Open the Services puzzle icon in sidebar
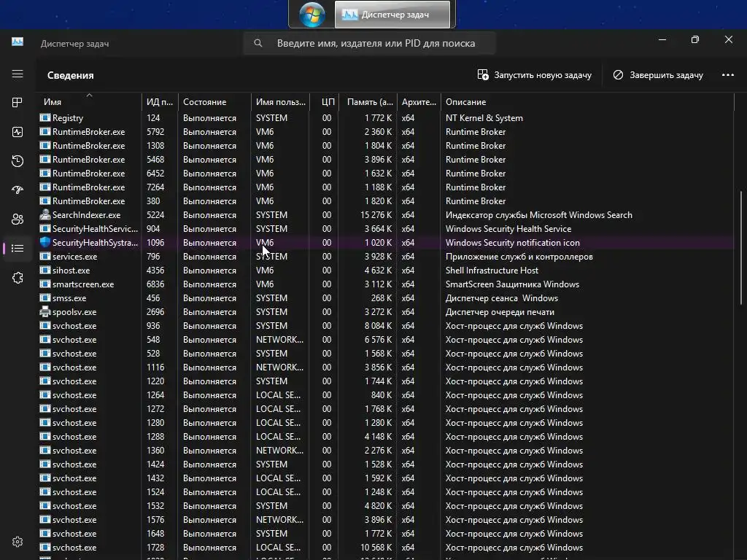This screenshot has height=560, width=747. (18, 278)
